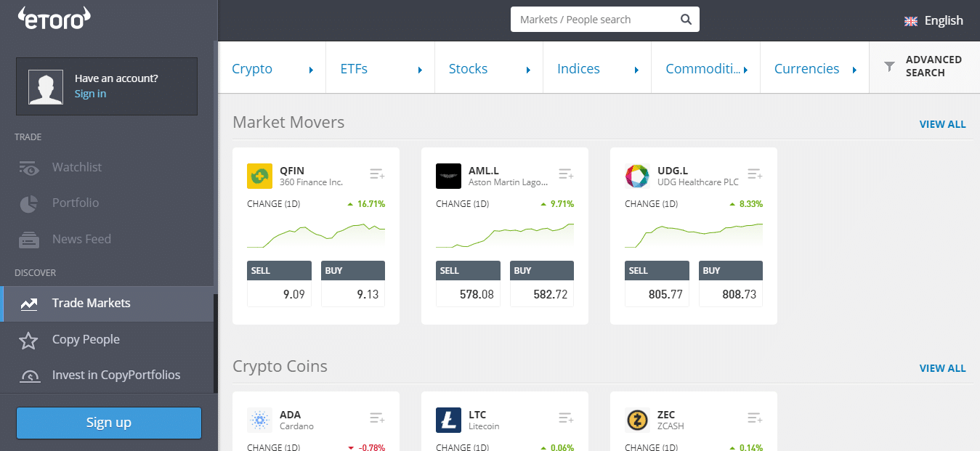Image resolution: width=980 pixels, height=451 pixels.
Task: Buy AML.L at 582.72
Action: [542, 284]
